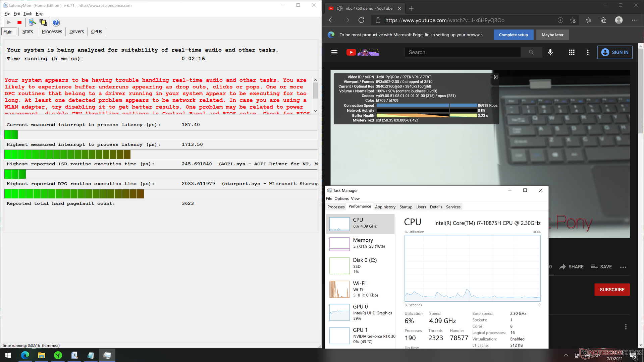Click YouTube search magnifier button
This screenshot has width=644, height=362.
pos(531,52)
